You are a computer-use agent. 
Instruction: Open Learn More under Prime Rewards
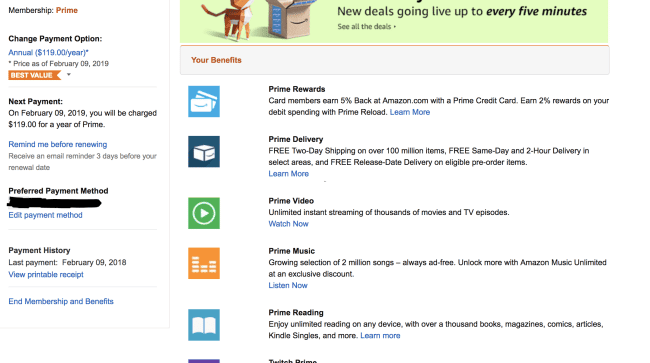tap(410, 112)
